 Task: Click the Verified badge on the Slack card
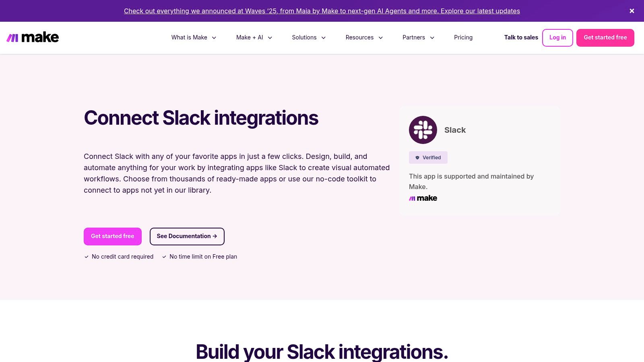click(x=428, y=157)
